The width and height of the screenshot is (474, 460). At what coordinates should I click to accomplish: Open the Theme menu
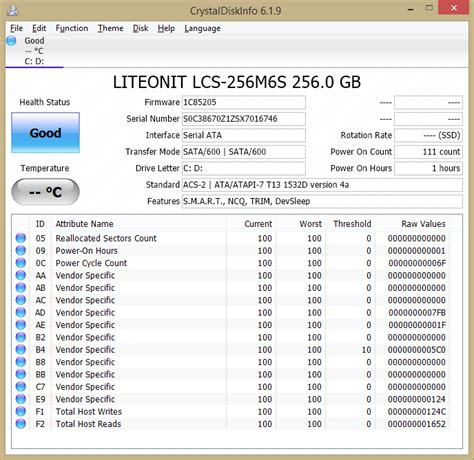[x=110, y=28]
